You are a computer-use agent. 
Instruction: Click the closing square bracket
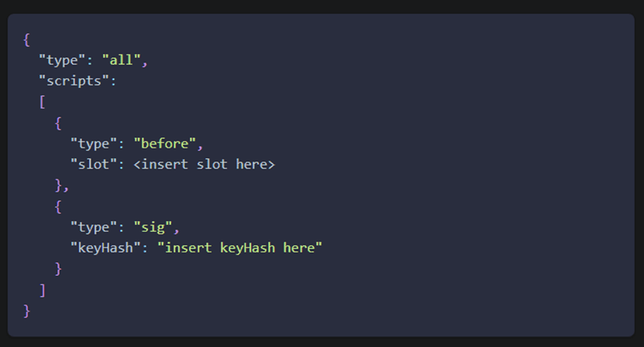tap(42, 290)
